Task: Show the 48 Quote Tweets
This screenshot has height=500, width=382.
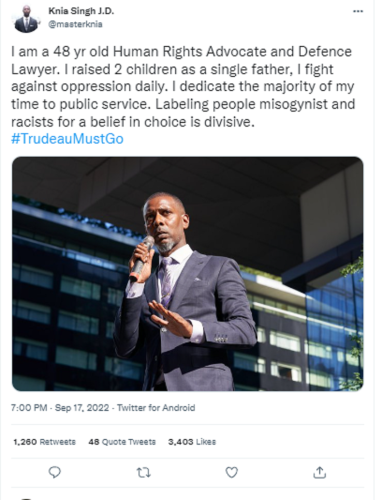Action: point(122,442)
